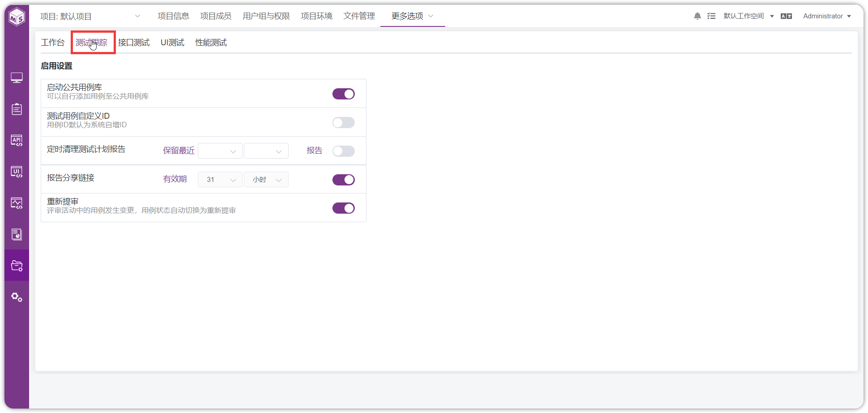
Task: Open the UI testing sidebar icon
Action: 17,172
